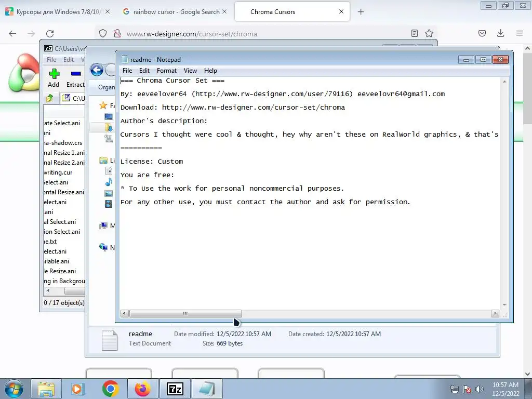The image size is (532, 399).
Task: Click the Firefox address bar URL
Action: [192, 34]
